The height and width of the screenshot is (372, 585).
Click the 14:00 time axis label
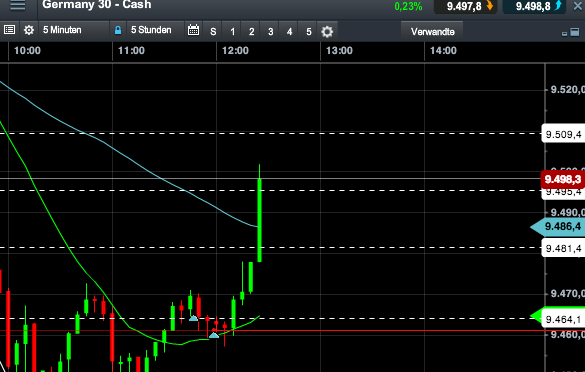click(443, 51)
